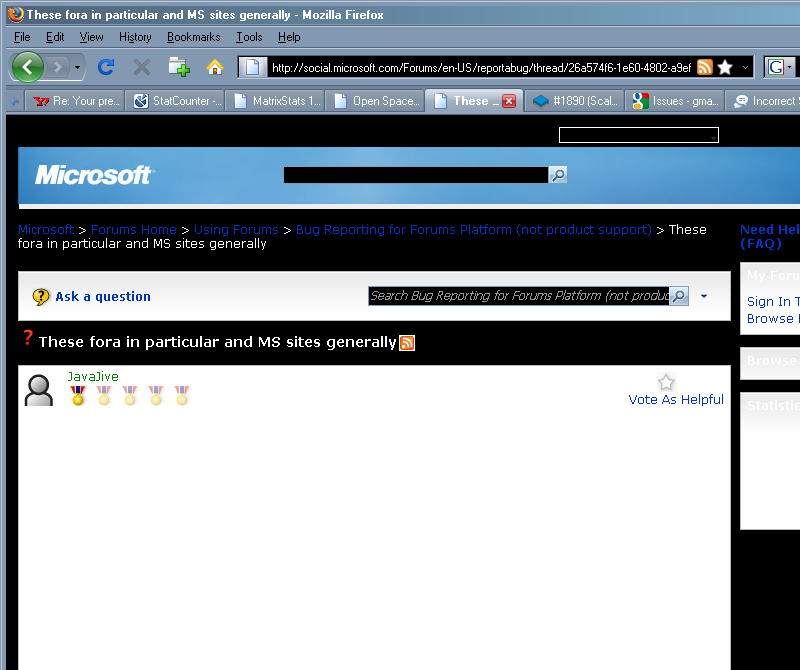Click the Firefox Home icon

[x=214, y=67]
